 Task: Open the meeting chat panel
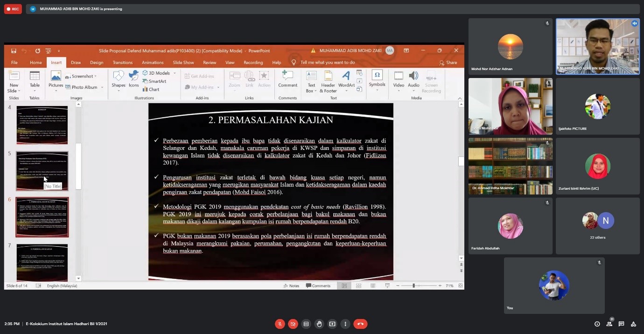[x=621, y=324]
